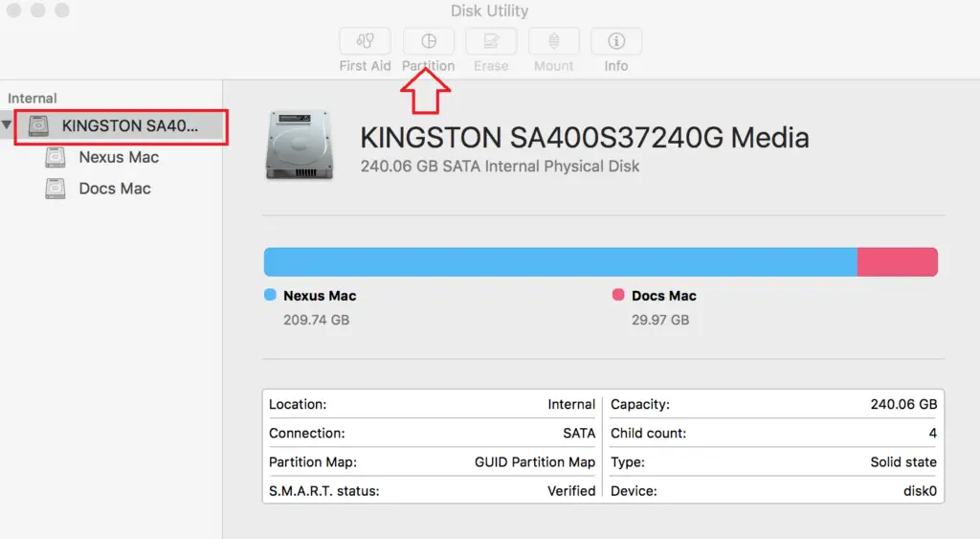
Task: Click the blue Nexus Mac usage bar segment
Action: (x=560, y=262)
